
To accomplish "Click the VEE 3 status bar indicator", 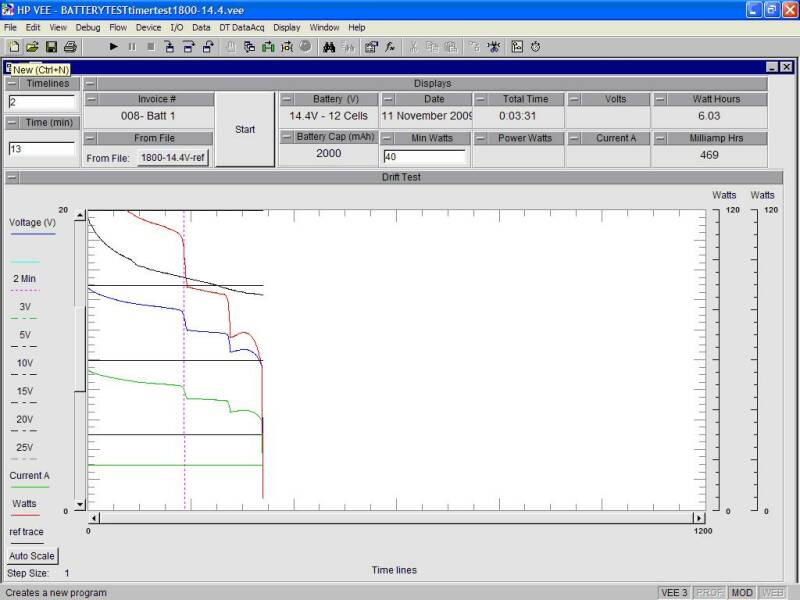I will (674, 593).
